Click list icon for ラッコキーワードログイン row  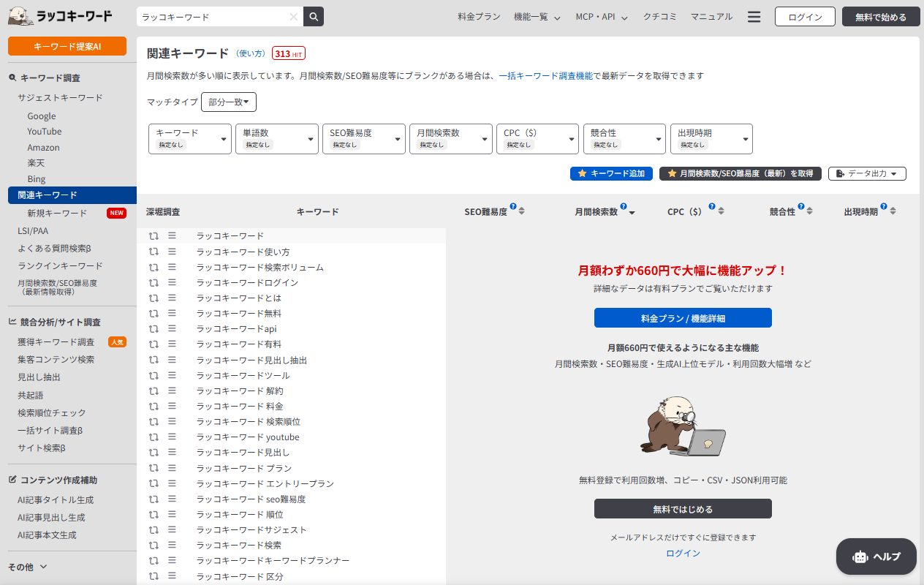(173, 282)
